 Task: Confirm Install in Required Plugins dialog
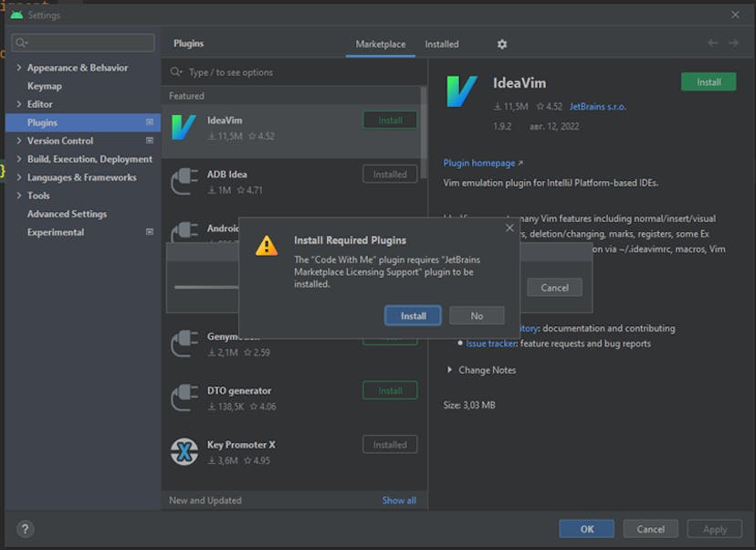tap(413, 315)
